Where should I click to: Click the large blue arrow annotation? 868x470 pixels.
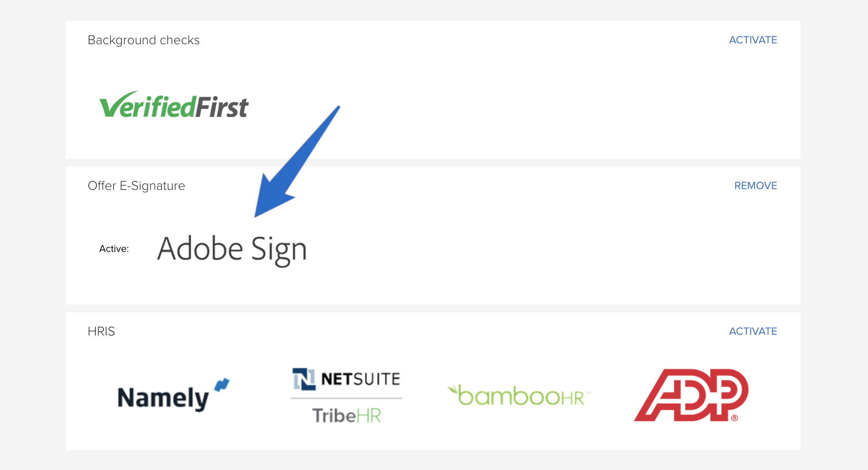coord(297,162)
